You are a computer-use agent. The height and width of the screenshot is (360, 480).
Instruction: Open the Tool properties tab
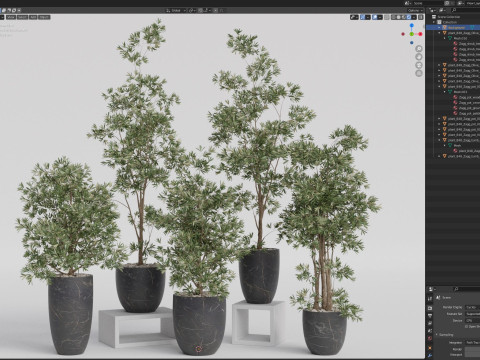(430, 299)
